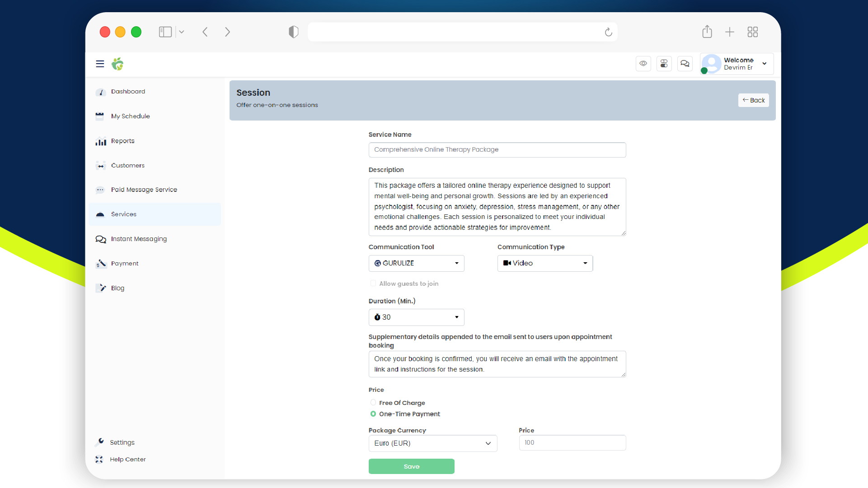Click the Back button
868x488 pixels.
click(x=754, y=100)
